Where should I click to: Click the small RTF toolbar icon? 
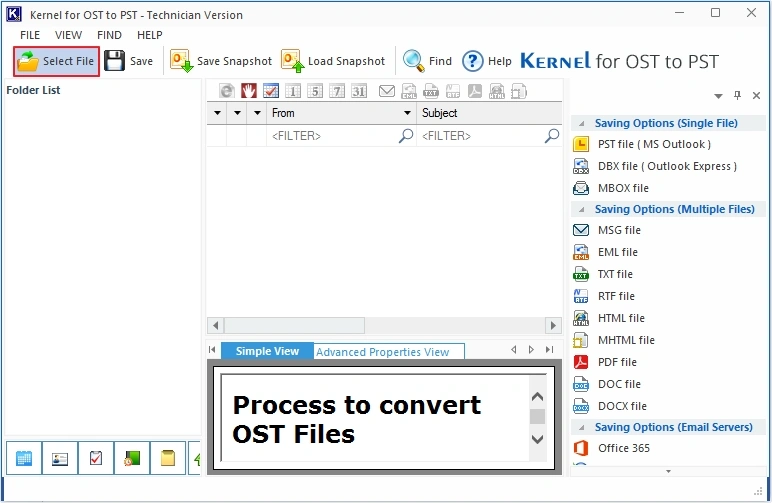tap(453, 91)
